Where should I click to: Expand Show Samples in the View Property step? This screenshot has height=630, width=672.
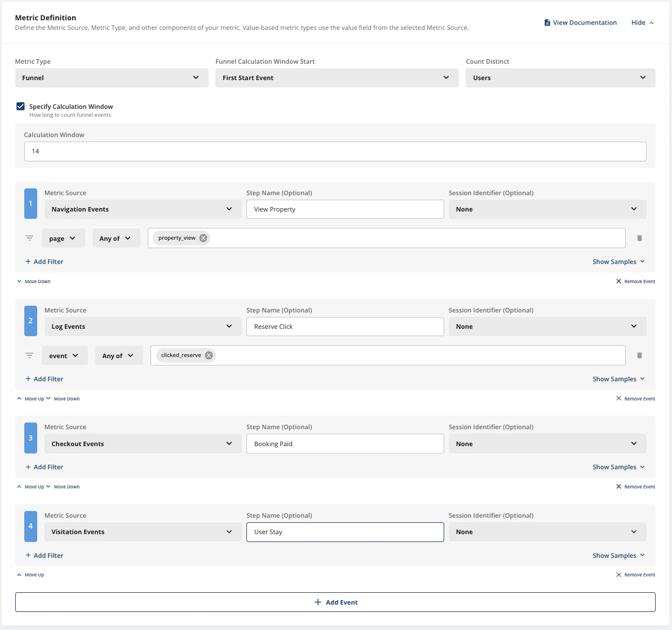click(x=618, y=261)
